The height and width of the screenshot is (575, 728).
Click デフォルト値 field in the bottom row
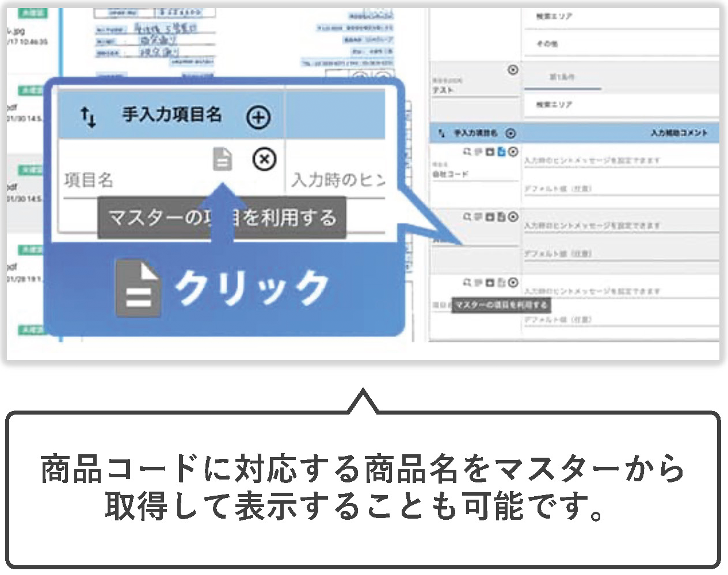(622, 319)
